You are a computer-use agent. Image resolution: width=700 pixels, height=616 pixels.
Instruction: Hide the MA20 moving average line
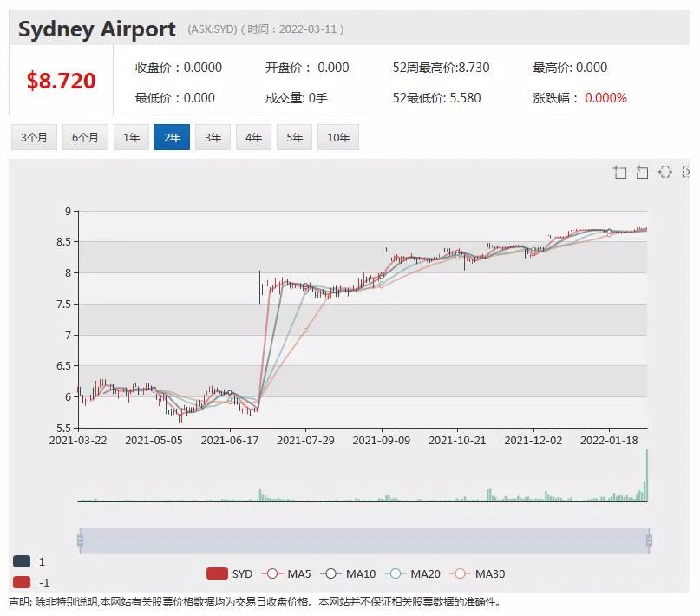click(413, 573)
